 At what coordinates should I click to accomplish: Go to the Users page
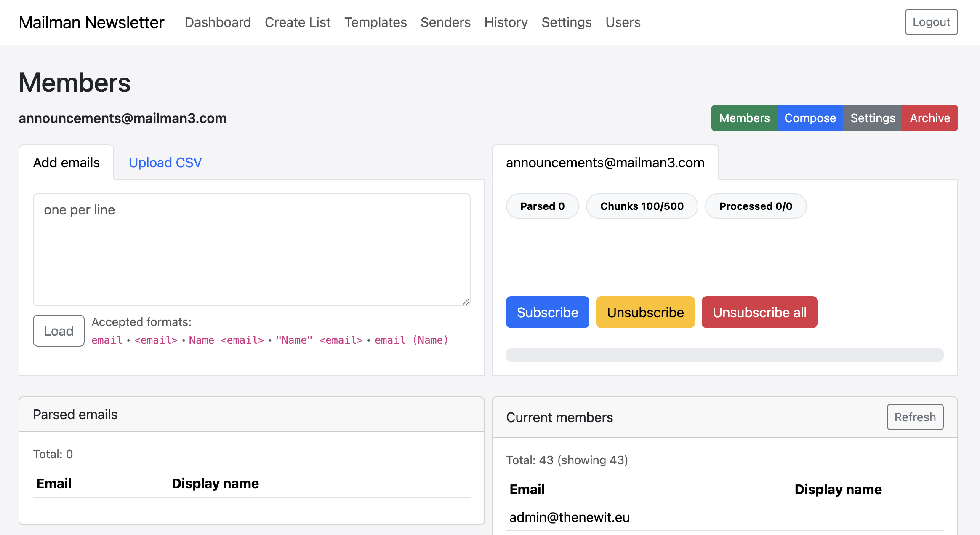click(623, 22)
